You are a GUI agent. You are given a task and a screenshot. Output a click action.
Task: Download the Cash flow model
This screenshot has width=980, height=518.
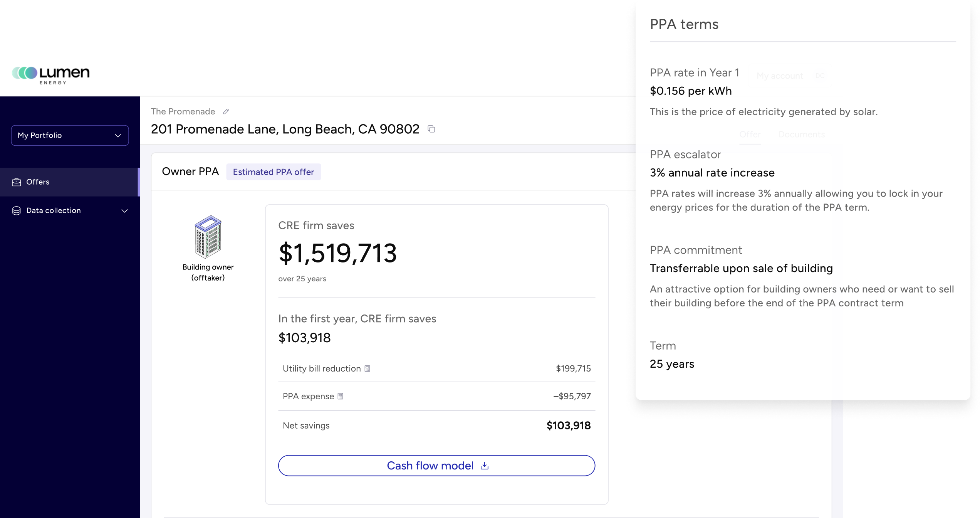click(430, 466)
